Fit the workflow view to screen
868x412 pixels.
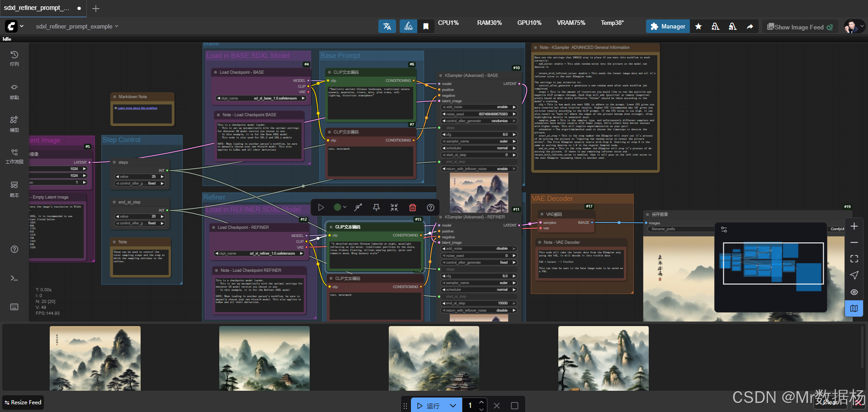(854, 259)
